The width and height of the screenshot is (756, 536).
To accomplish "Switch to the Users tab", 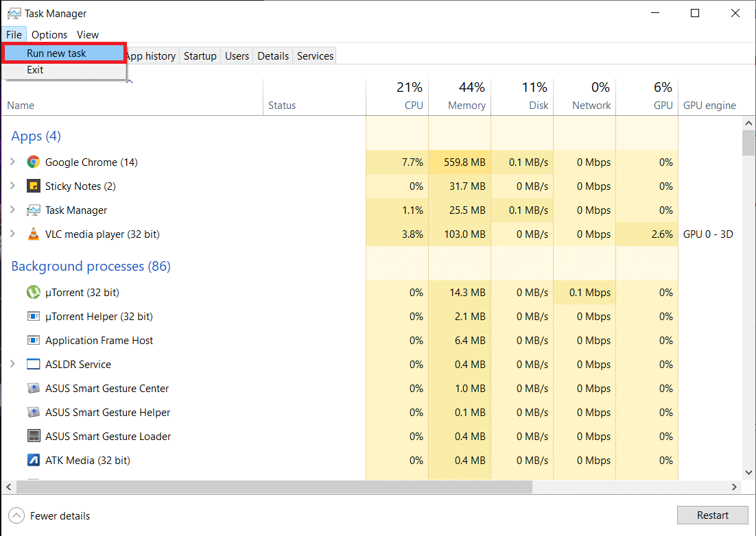I will click(x=237, y=56).
